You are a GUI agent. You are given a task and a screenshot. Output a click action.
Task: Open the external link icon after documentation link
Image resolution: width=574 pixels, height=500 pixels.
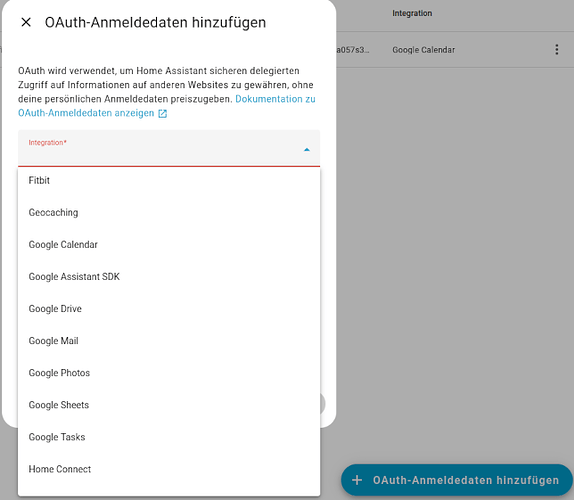(162, 114)
